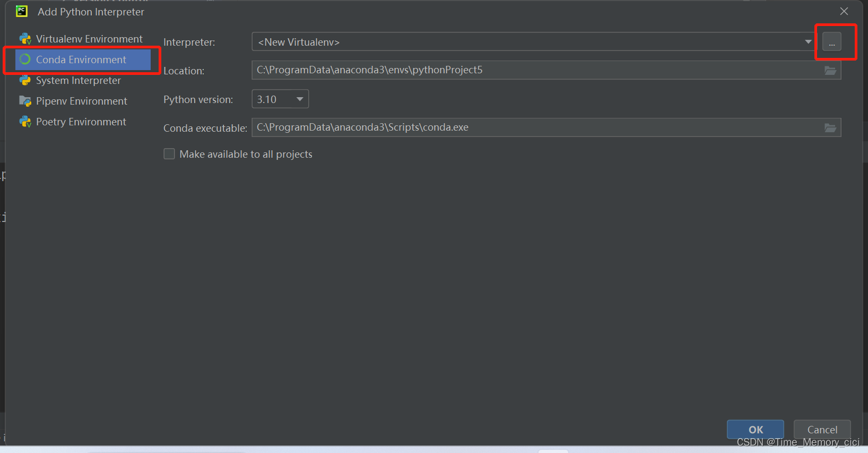Click the Poetry Environment python icon
Viewport: 868px width, 453px height.
tap(25, 122)
